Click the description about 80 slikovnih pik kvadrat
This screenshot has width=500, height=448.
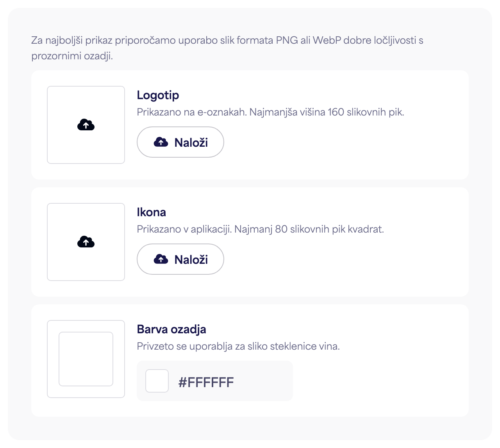pos(261,229)
